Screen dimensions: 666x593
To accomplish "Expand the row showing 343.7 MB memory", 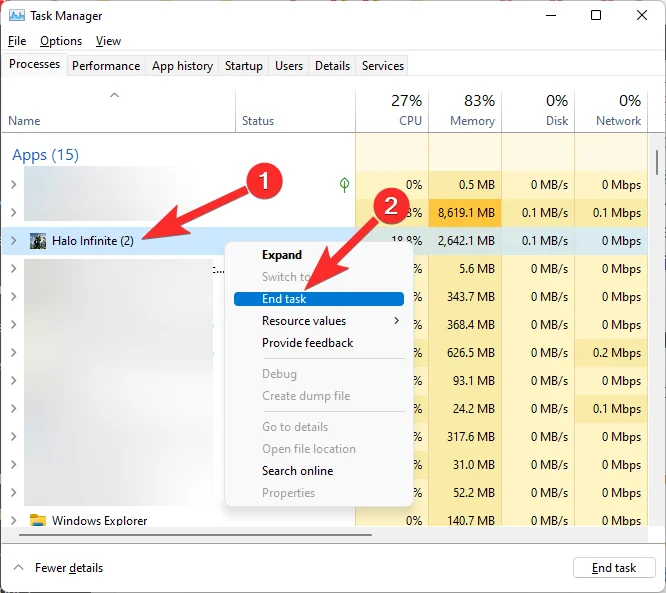I will pyautogui.click(x=14, y=296).
